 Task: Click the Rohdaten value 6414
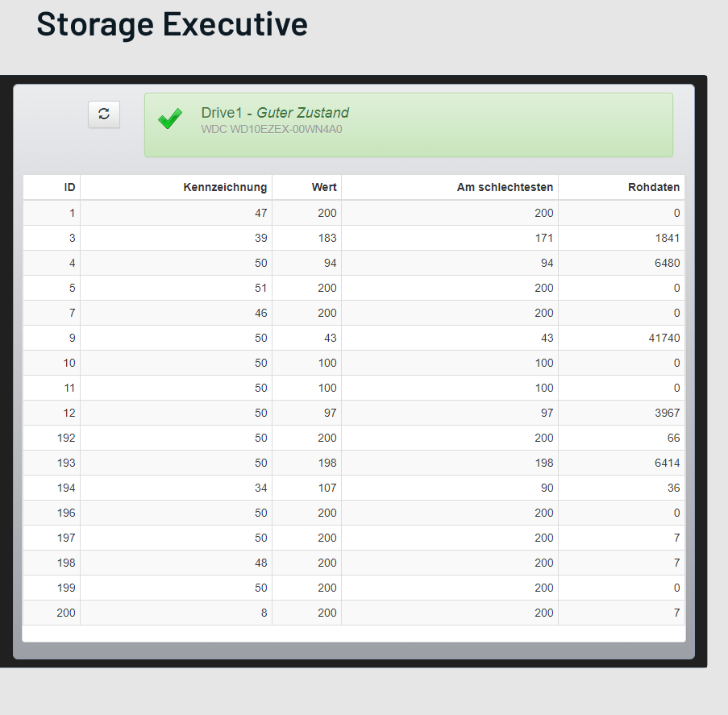tap(668, 463)
